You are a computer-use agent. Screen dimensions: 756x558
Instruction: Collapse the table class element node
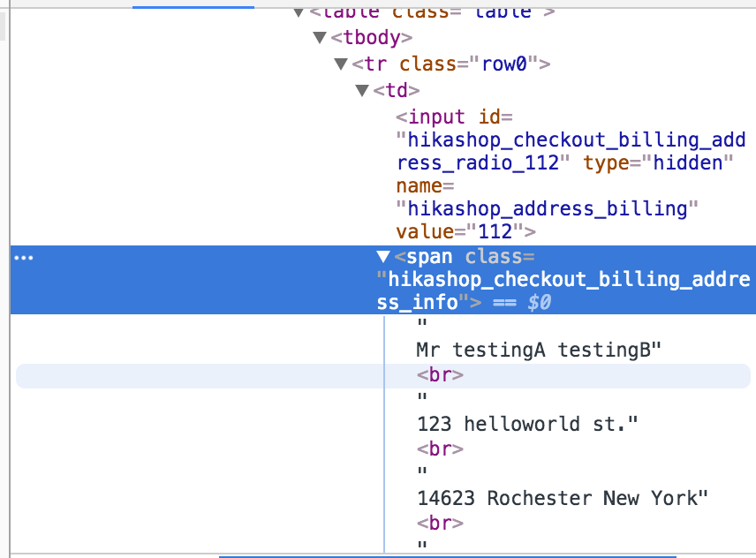299,12
